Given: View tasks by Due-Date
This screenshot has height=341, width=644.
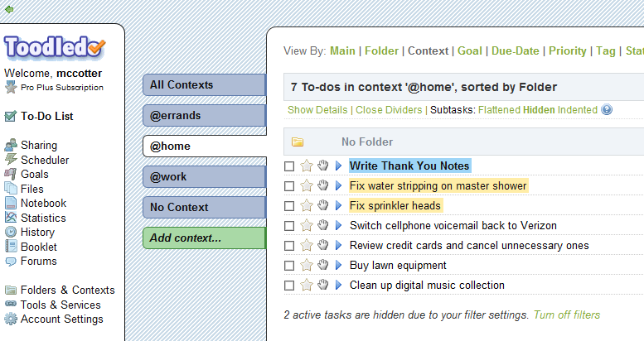Looking at the screenshot, I should tap(516, 50).
